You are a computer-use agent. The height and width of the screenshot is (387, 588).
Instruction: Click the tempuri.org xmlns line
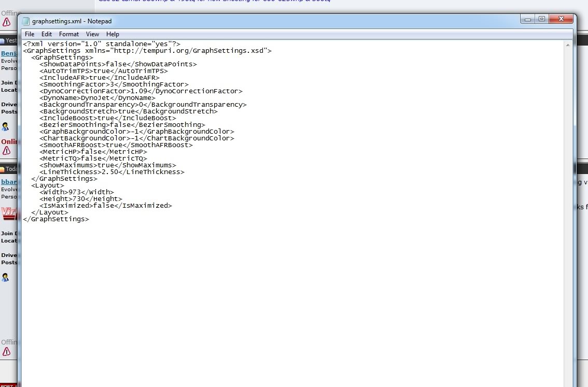(x=147, y=51)
